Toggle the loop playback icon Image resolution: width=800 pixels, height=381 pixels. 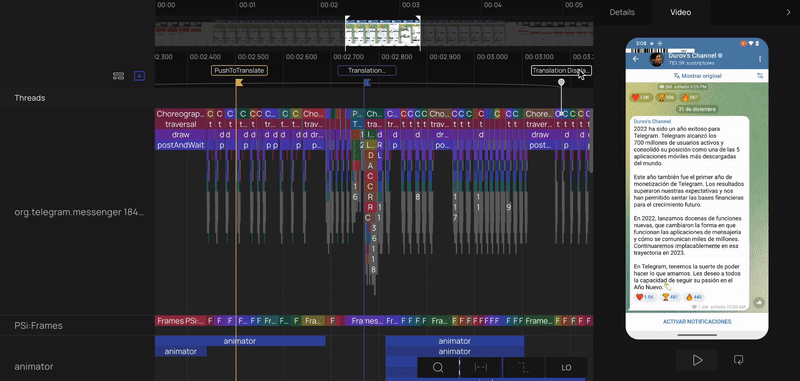coord(738,360)
